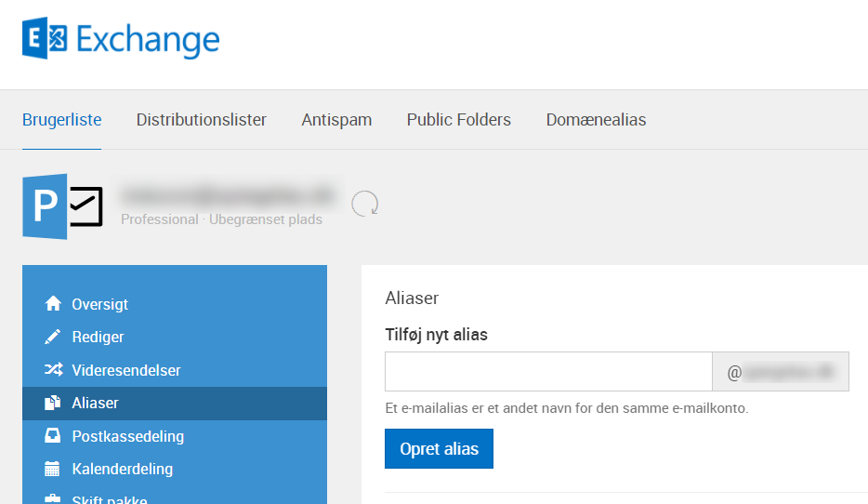Click the inbox tray icon beside Postkassedeling

click(x=53, y=435)
